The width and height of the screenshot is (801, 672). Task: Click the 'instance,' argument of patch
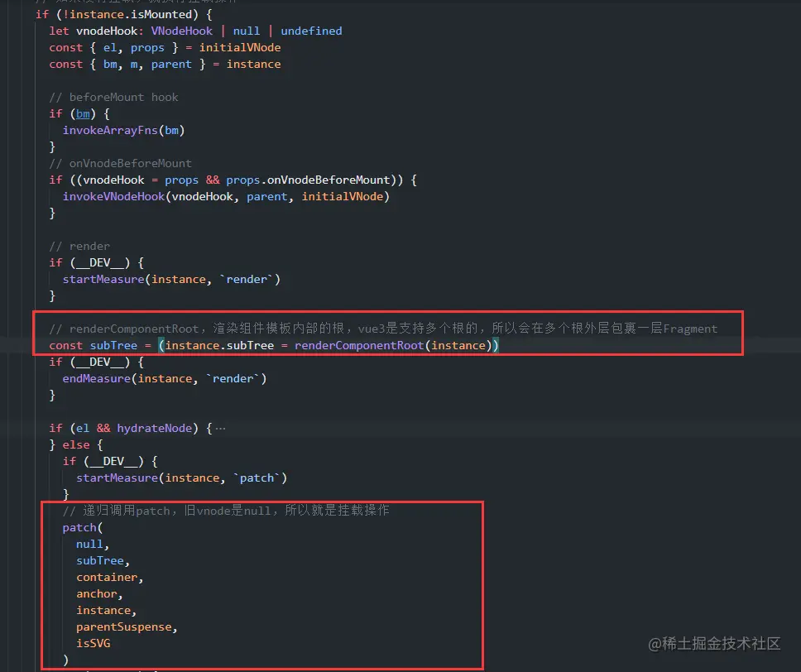[x=106, y=610]
